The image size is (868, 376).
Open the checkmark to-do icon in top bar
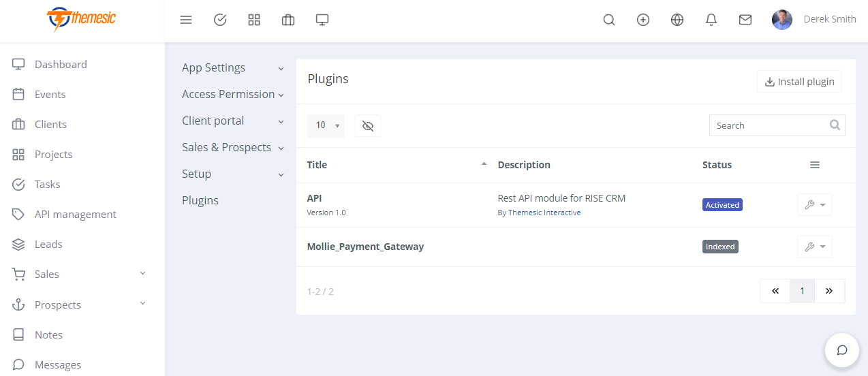tap(220, 20)
